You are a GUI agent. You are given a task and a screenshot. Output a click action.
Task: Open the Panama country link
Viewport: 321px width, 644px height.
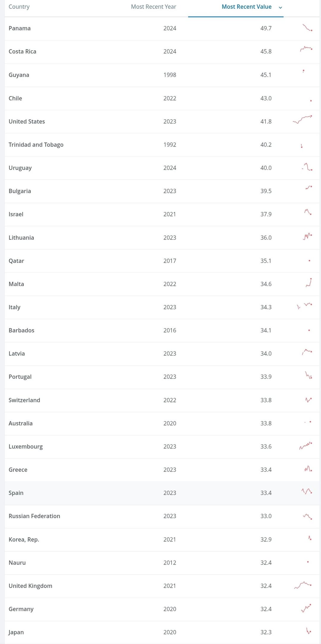(x=20, y=28)
